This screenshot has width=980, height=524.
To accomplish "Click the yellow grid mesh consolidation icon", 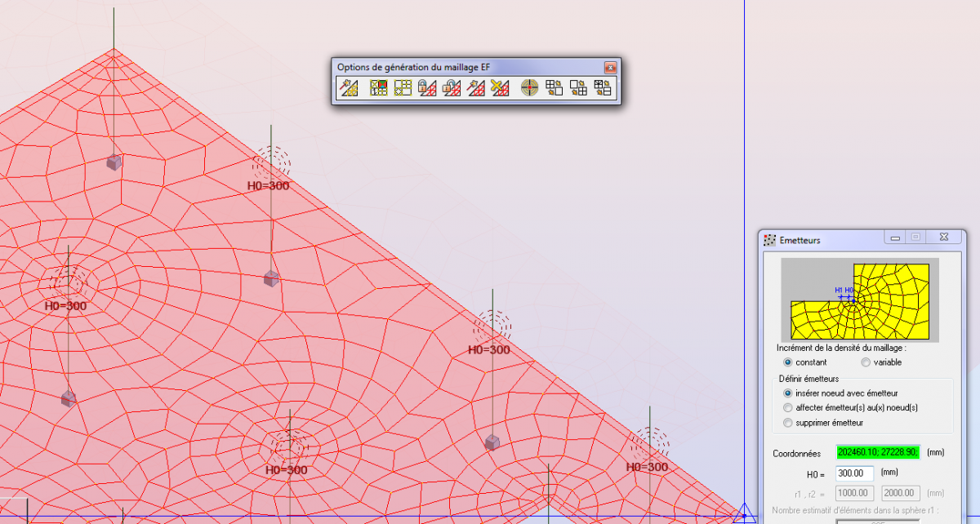I will pyautogui.click(x=403, y=87).
